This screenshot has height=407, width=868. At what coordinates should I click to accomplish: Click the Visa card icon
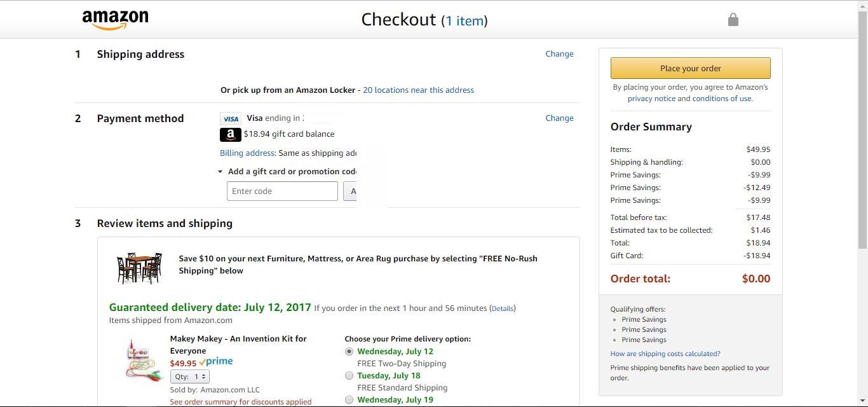click(x=231, y=119)
